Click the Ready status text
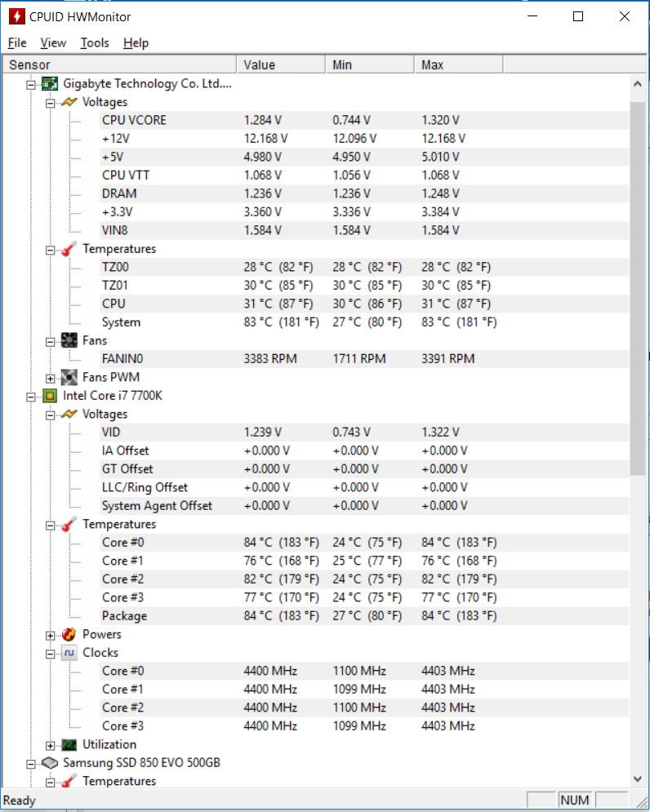The width and height of the screenshot is (650, 812). 19,801
